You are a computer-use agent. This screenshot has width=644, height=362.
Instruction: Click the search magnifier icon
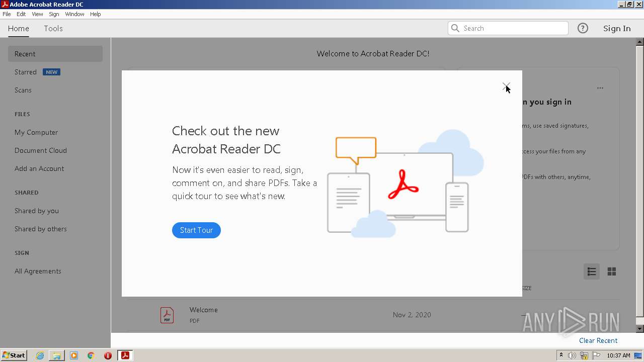click(455, 28)
